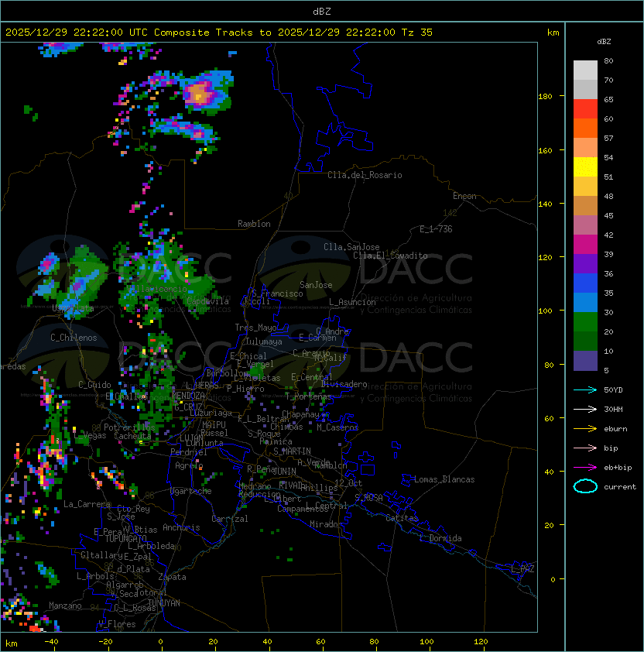Click the Zapata label on map
The height and width of the screenshot is (652, 644).
point(172,577)
